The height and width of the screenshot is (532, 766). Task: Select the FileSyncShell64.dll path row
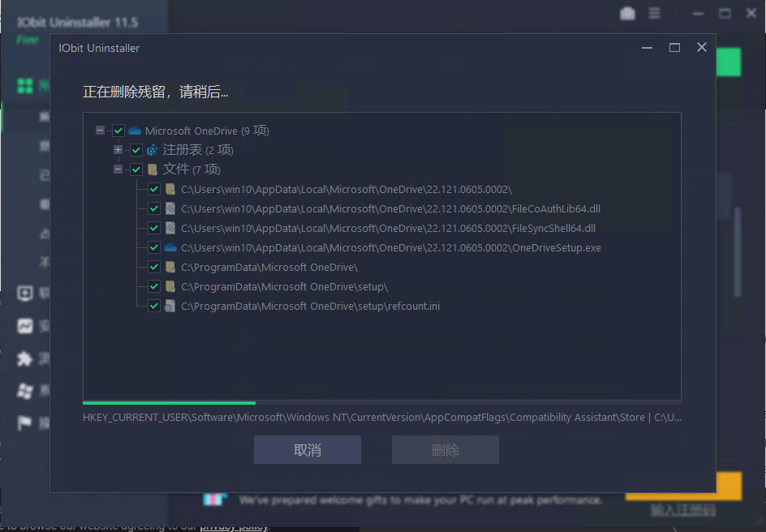(x=388, y=229)
